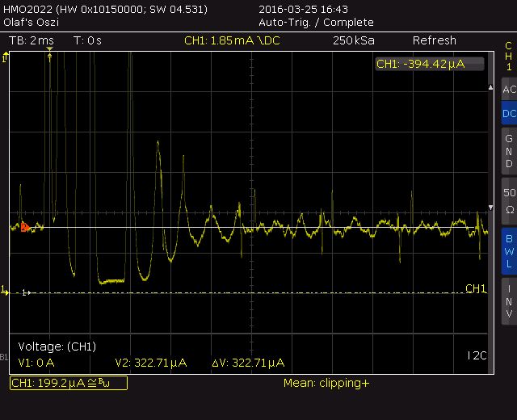Click the CH1 menu header label
This screenshot has height=420, width=517.
pos(509,56)
